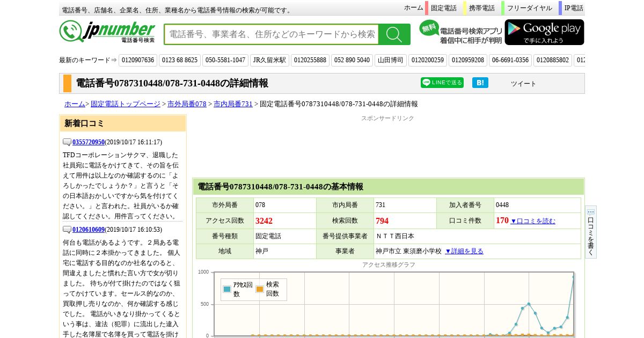Click the 固定電話トップページ breadcrumb
This screenshot has height=338, width=644.
tap(125, 104)
